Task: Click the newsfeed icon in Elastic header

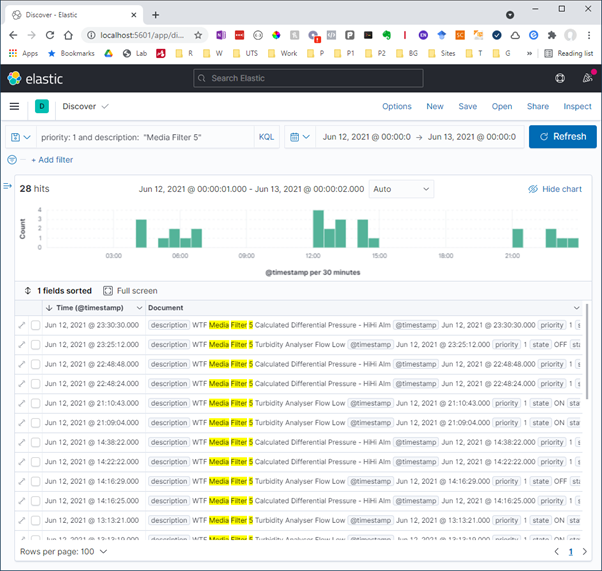Action: click(586, 79)
